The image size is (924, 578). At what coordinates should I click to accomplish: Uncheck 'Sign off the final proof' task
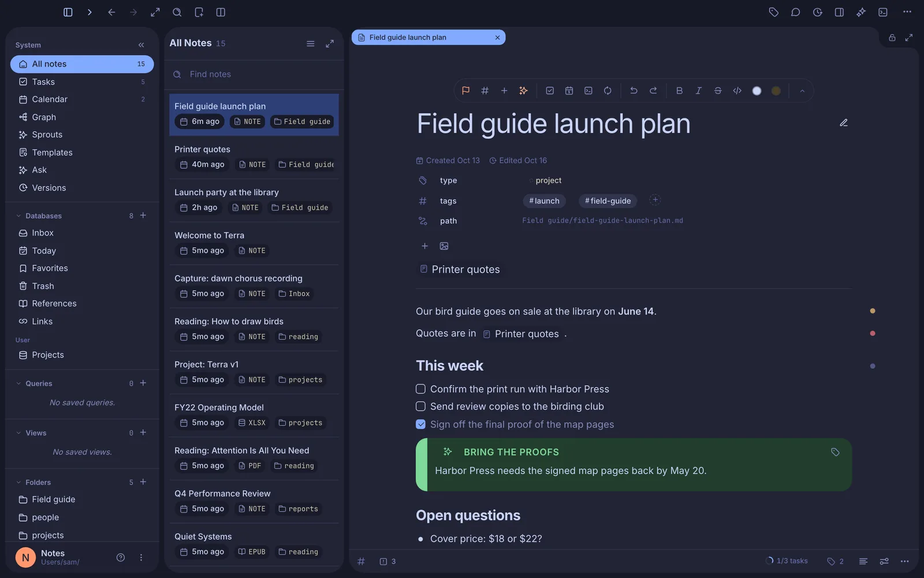coord(420,424)
